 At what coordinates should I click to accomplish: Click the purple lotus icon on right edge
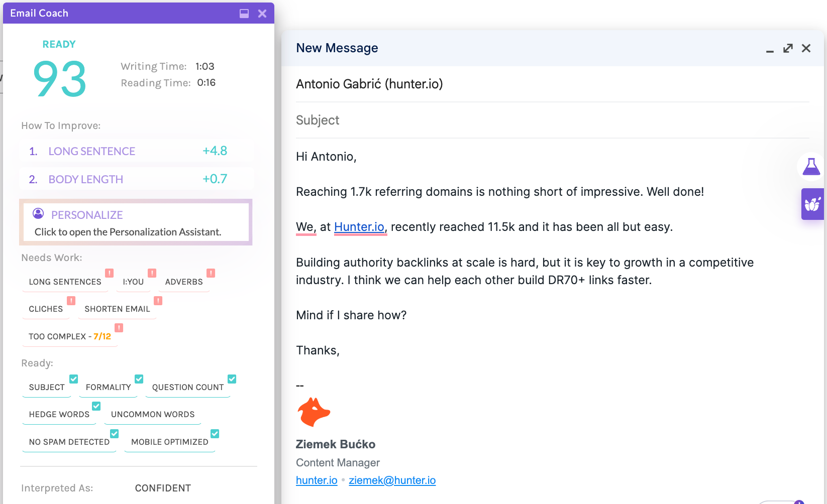pos(812,204)
